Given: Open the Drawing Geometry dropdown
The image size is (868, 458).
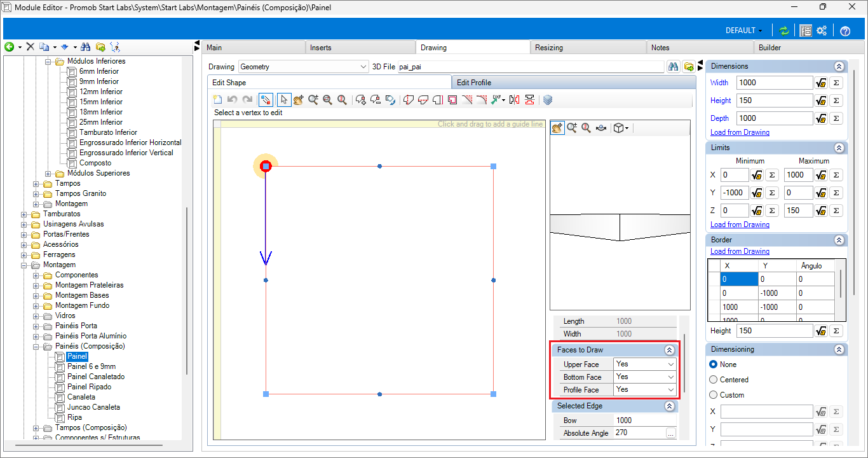Looking at the screenshot, I should point(303,66).
